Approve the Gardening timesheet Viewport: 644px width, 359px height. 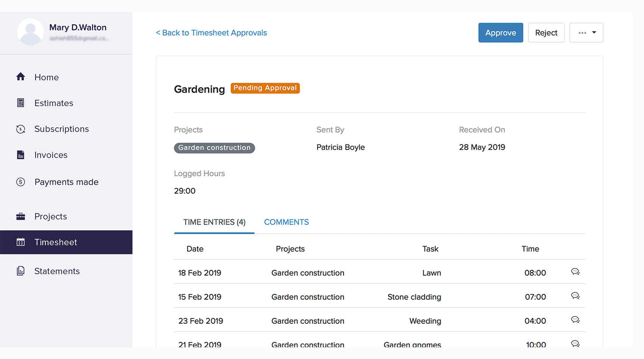pos(501,33)
